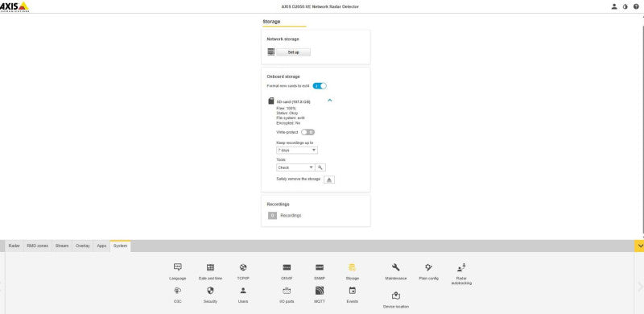The width and height of the screenshot is (644, 314).
Task: Select the highlighted Storage icon
Action: click(352, 267)
